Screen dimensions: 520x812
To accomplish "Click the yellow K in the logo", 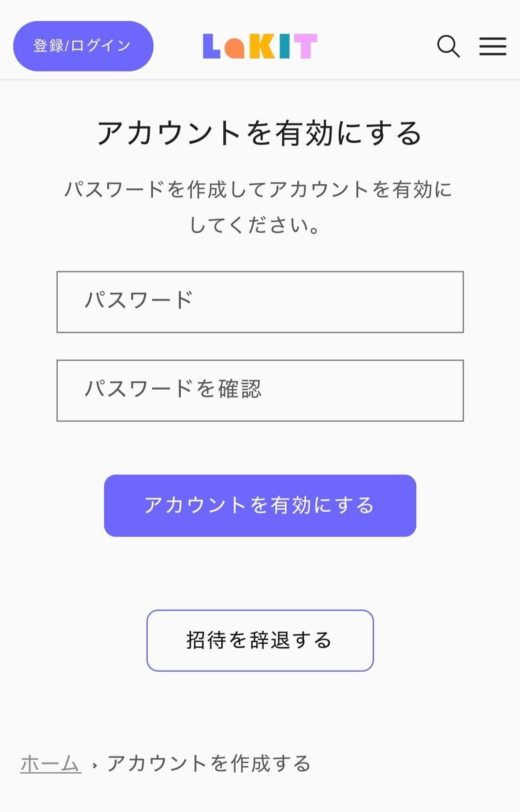I will pyautogui.click(x=262, y=46).
